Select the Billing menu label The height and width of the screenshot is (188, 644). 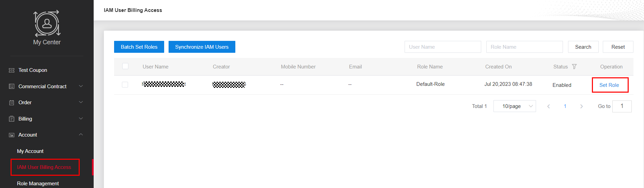tap(25, 119)
